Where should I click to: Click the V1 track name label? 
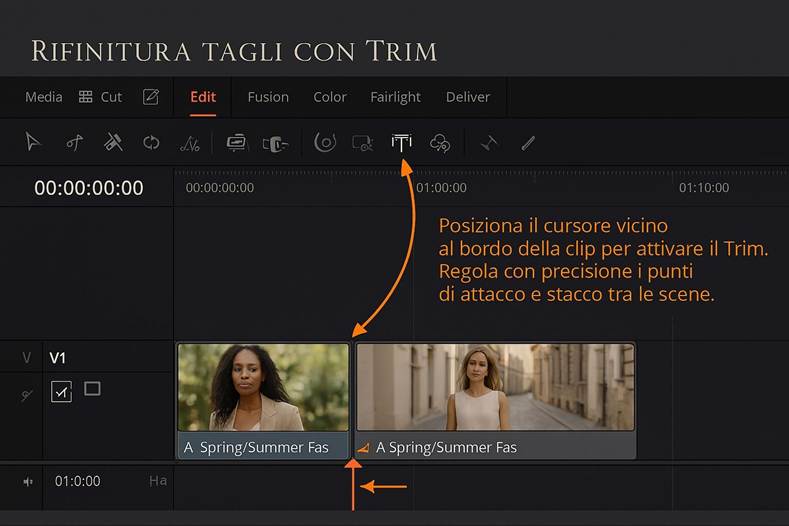(x=57, y=358)
